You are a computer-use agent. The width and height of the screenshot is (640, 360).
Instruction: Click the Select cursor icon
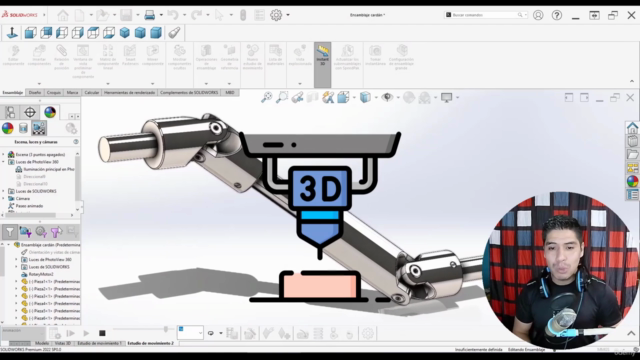(x=219, y=15)
